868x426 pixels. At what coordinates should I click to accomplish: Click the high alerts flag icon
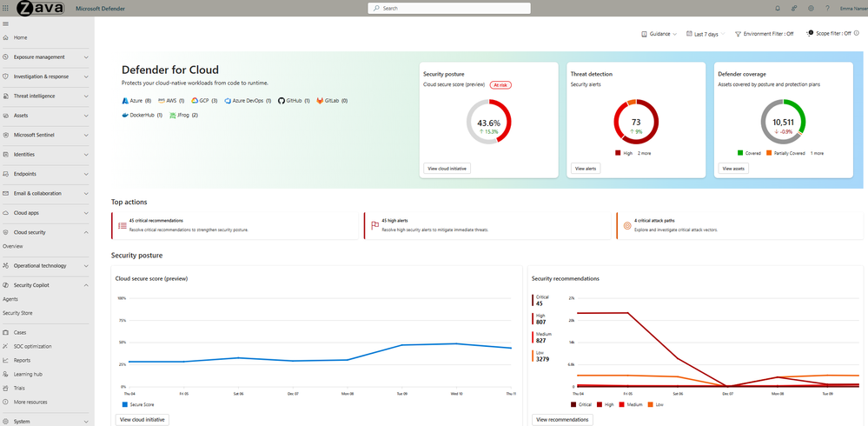click(x=374, y=225)
